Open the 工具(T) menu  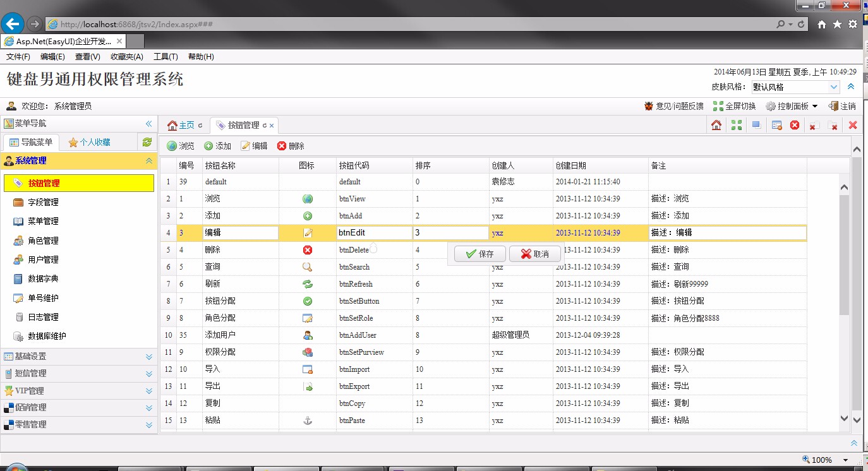pos(164,57)
